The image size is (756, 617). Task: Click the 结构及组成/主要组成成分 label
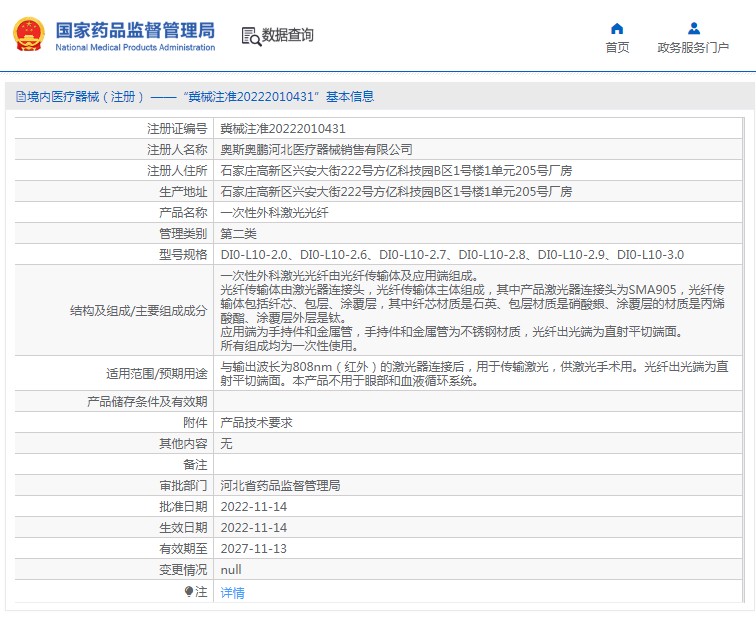click(x=138, y=311)
